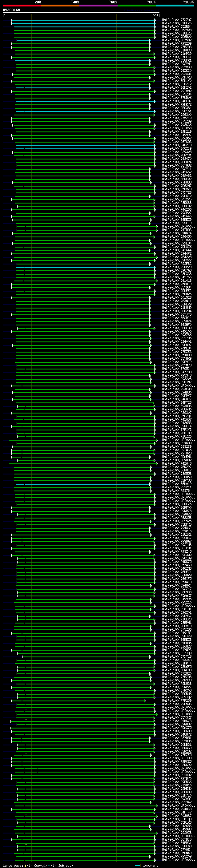Select UniRef100_Q52R84 label
197x868 pixels.
[177, 26]
